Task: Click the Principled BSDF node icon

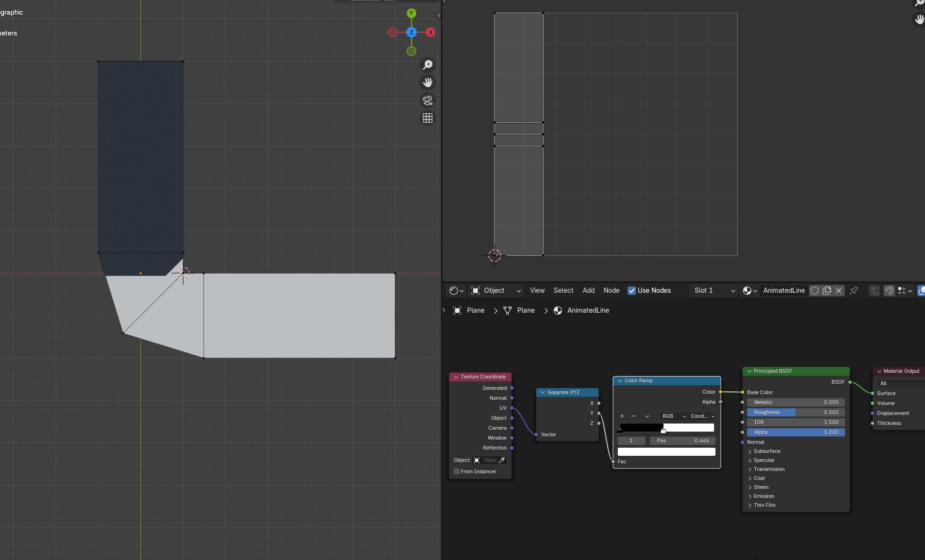Action: pyautogui.click(x=749, y=371)
